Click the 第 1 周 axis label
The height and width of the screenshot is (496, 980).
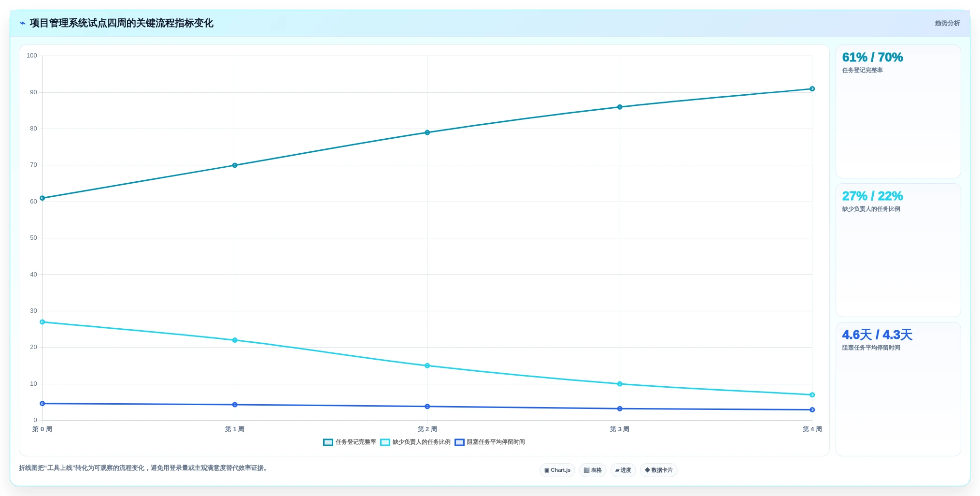(x=235, y=429)
